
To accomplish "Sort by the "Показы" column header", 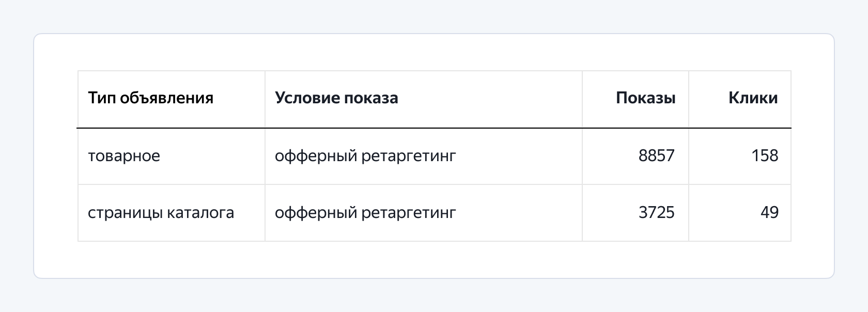I will 645,98.
